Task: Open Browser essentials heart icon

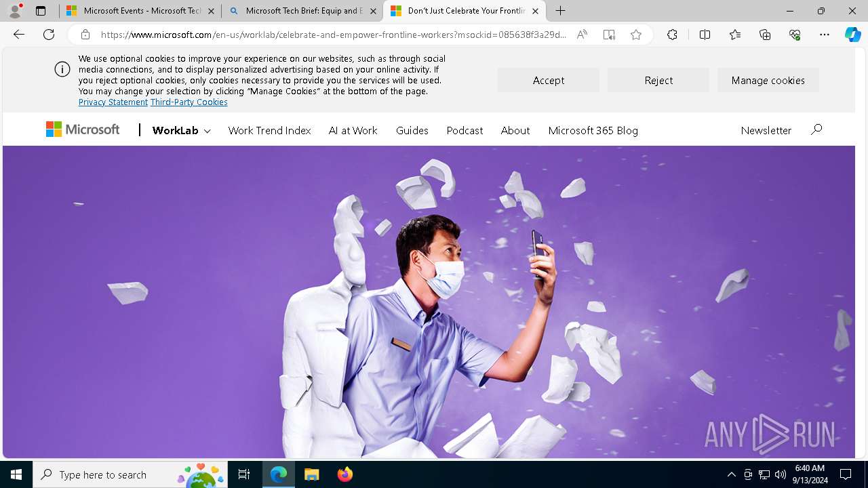Action: coord(795,35)
